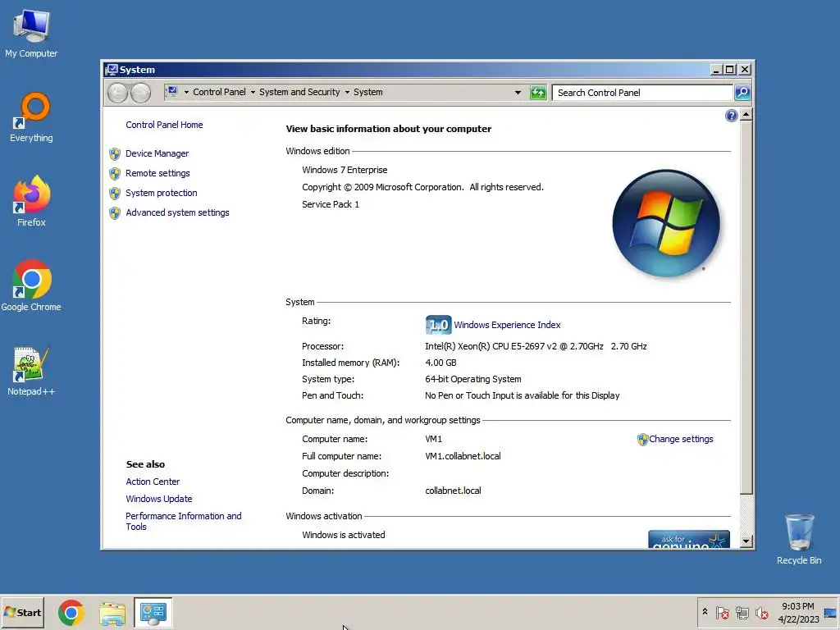840x630 pixels.
Task: Open Windows Experience Index link
Action: pos(507,325)
